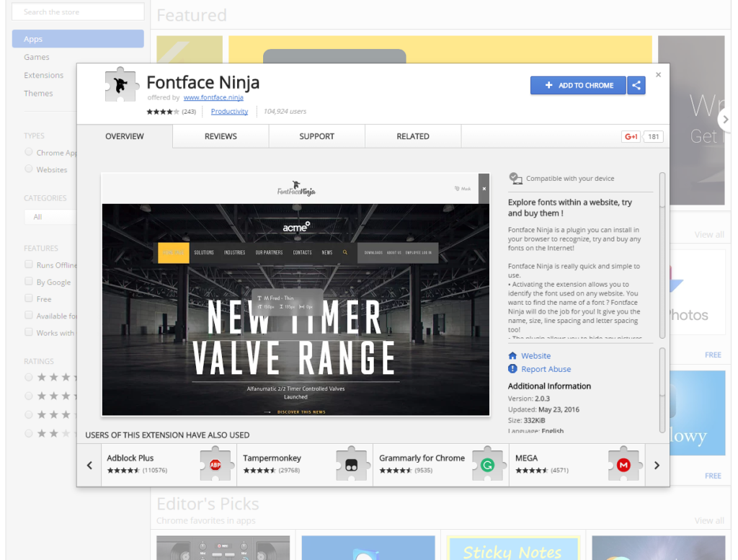The width and height of the screenshot is (738, 560).
Task: Click the Fontface Ninja puzzle piece icon
Action: coord(122,85)
